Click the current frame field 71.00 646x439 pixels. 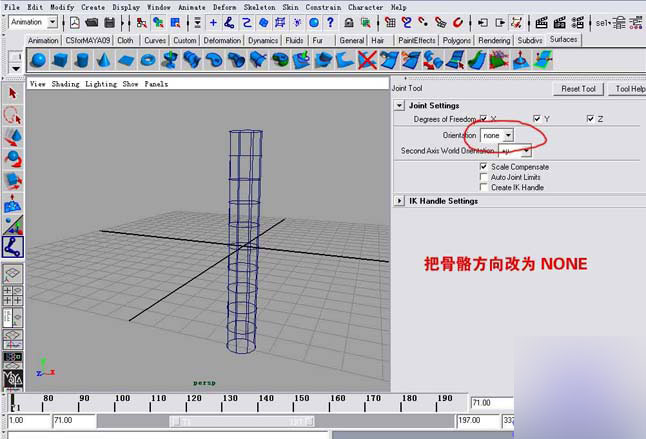492,403
